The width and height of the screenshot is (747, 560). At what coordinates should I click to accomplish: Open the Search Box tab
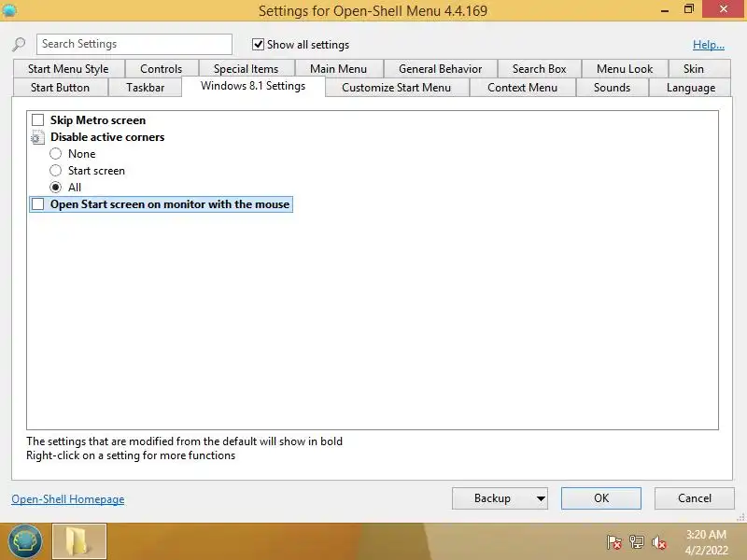point(540,69)
